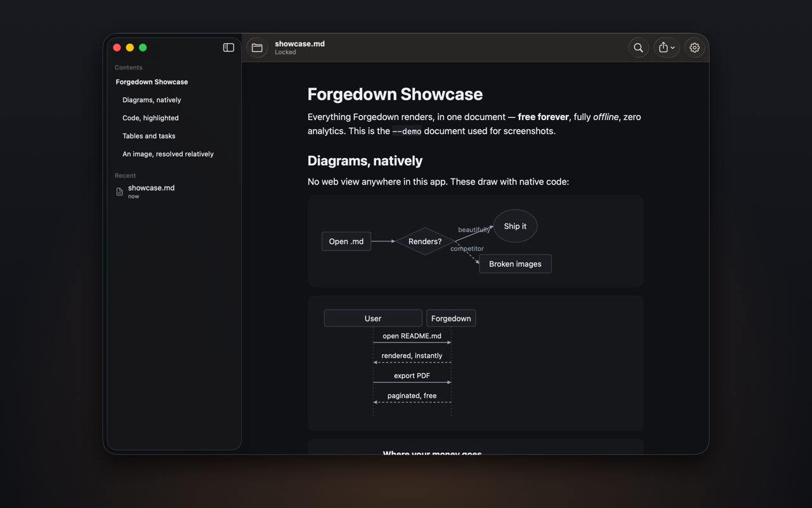Maximize window with green button
The image size is (812, 508).
click(143, 48)
